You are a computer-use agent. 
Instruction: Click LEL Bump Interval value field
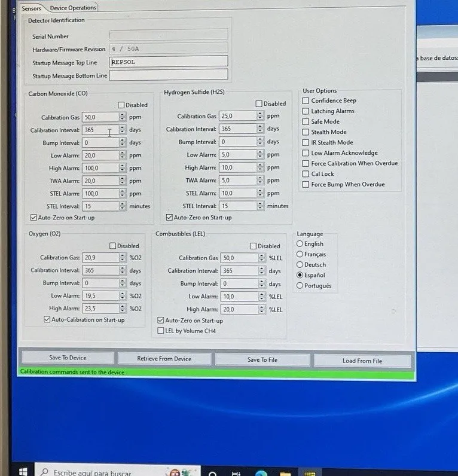[x=240, y=283]
